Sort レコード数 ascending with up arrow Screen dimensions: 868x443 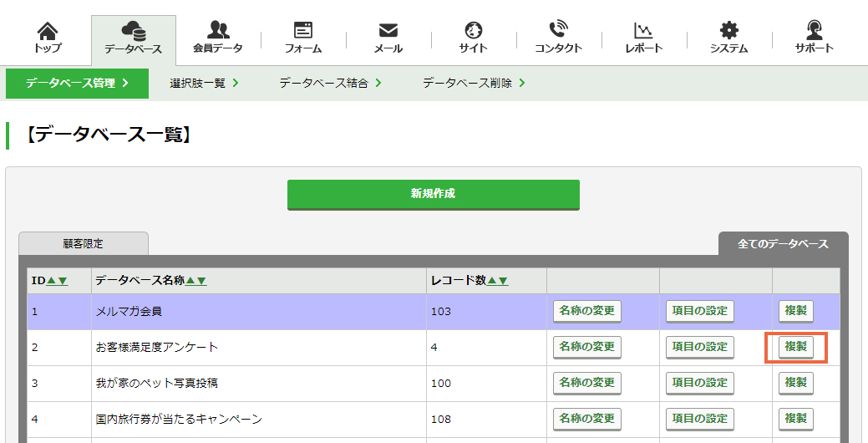[491, 281]
